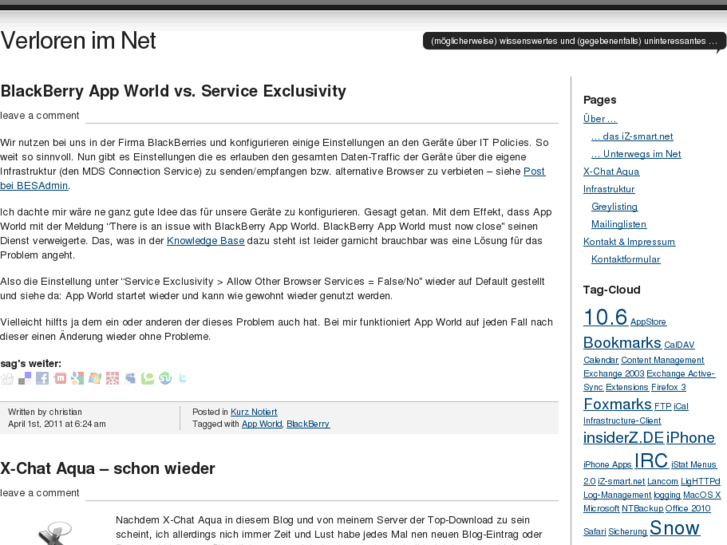The image size is (727, 545).
Task: Select the 'iPhone Apps' tag
Action: point(607,465)
